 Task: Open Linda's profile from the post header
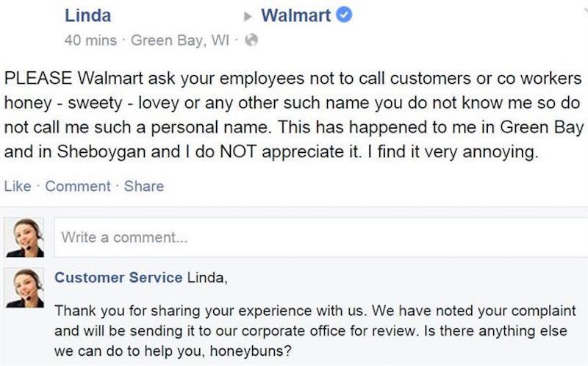pos(87,15)
